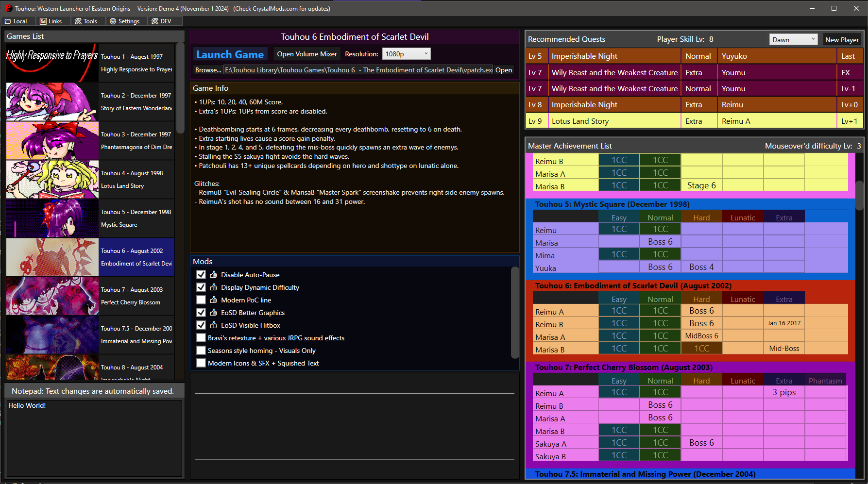
Task: Click Sakuya A 'Boss 6' Hard cell
Action: (701, 443)
